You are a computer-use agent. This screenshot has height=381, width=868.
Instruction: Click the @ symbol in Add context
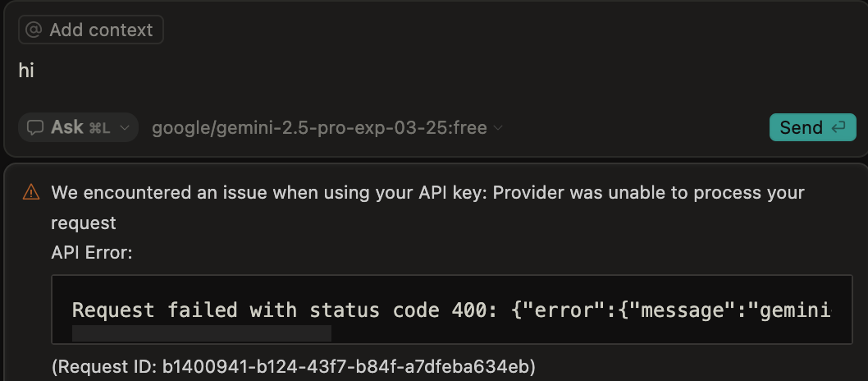coord(34,30)
